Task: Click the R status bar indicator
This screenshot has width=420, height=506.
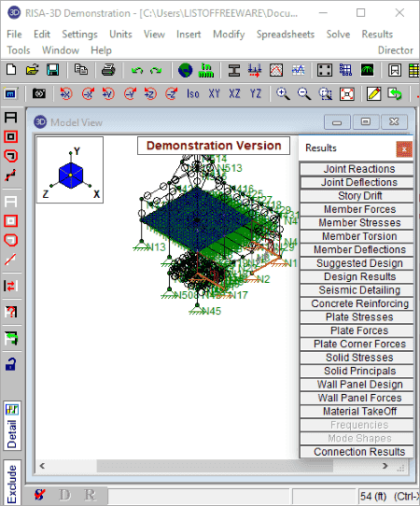Action: coord(90,495)
